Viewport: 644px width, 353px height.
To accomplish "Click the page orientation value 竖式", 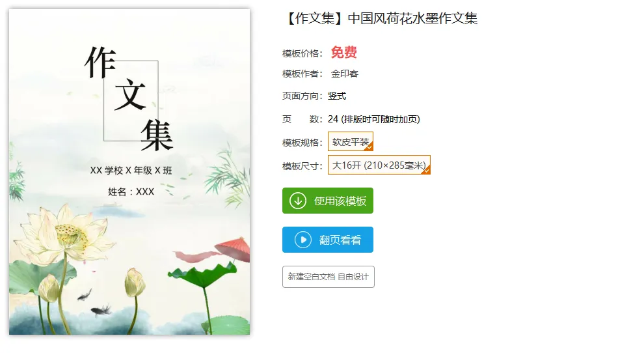I will pyautogui.click(x=337, y=96).
